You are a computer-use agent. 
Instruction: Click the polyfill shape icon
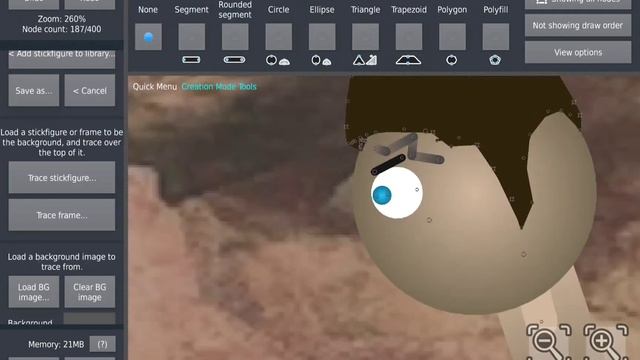point(495,60)
